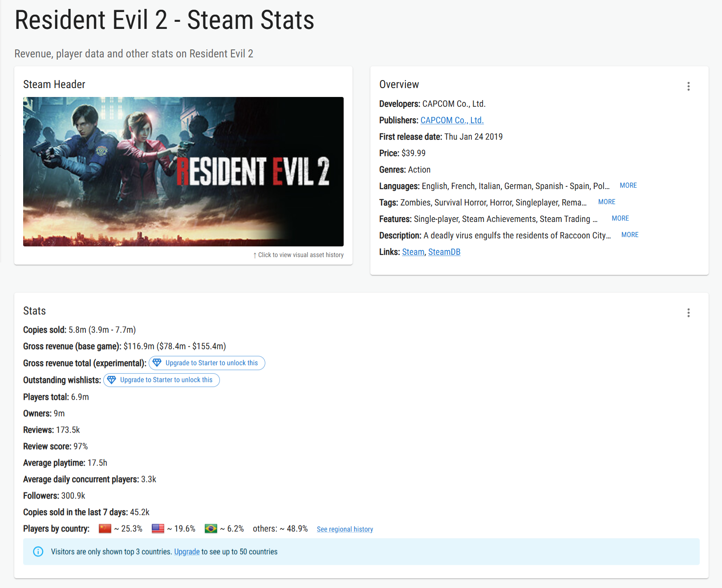722x588 pixels.
Task: Click the 'Review score: 97%' line
Action: [x=55, y=446]
